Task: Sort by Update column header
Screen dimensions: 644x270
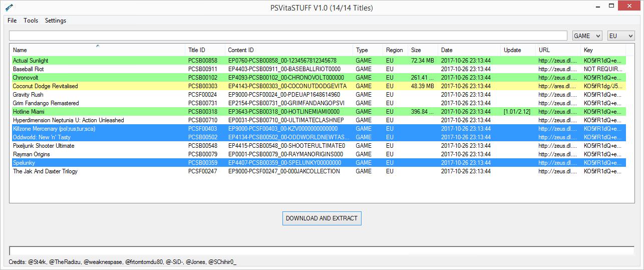Action: tap(518, 50)
